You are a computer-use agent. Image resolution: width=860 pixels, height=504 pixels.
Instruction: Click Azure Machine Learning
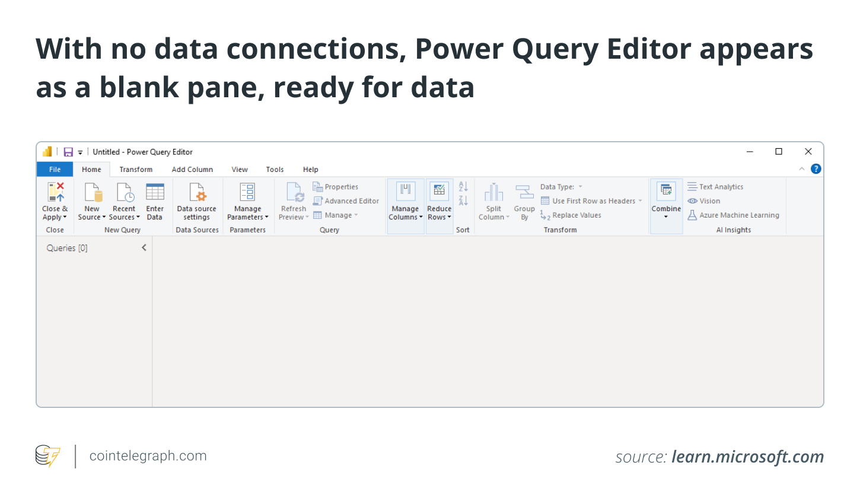coord(734,215)
